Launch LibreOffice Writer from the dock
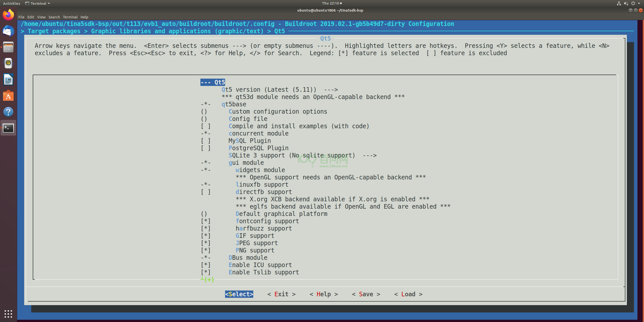 (x=8, y=80)
